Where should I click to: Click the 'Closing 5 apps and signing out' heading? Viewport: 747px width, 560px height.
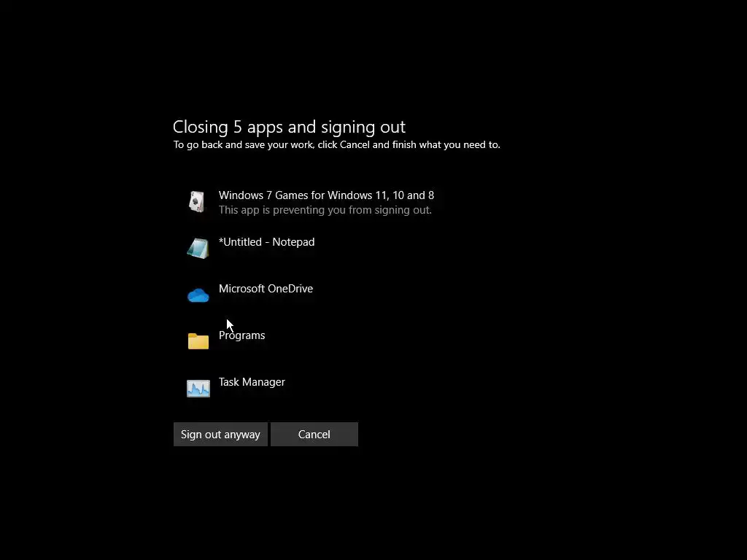point(289,127)
